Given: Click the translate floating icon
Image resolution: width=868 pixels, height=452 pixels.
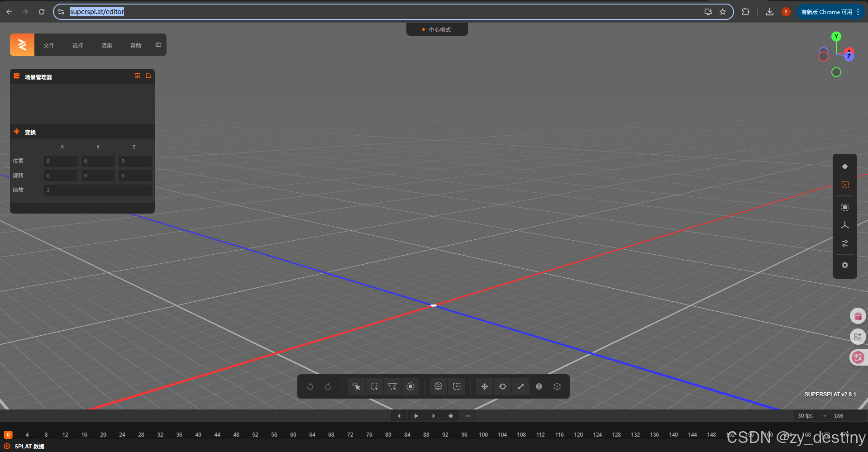Looking at the screenshot, I should [858, 357].
